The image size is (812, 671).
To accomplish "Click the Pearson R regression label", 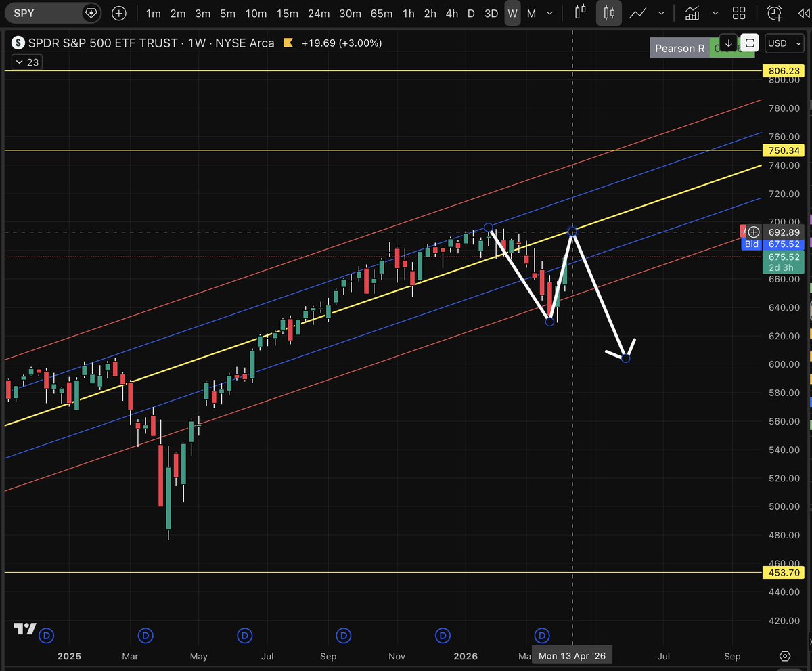I will click(x=679, y=48).
